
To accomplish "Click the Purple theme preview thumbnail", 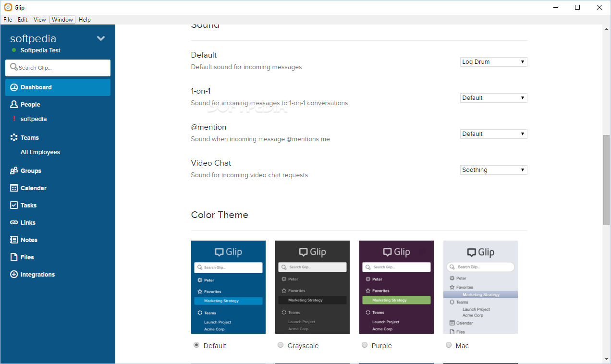I will pos(396,287).
